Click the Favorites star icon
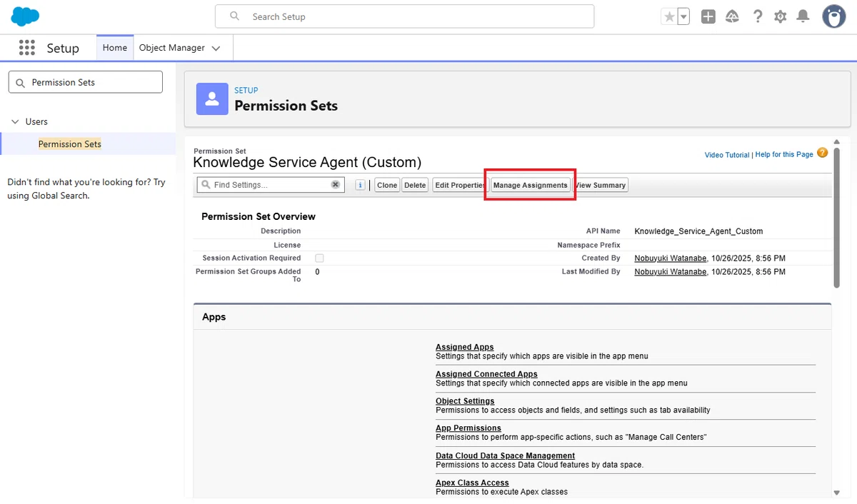The width and height of the screenshot is (857, 504). pyautogui.click(x=669, y=16)
